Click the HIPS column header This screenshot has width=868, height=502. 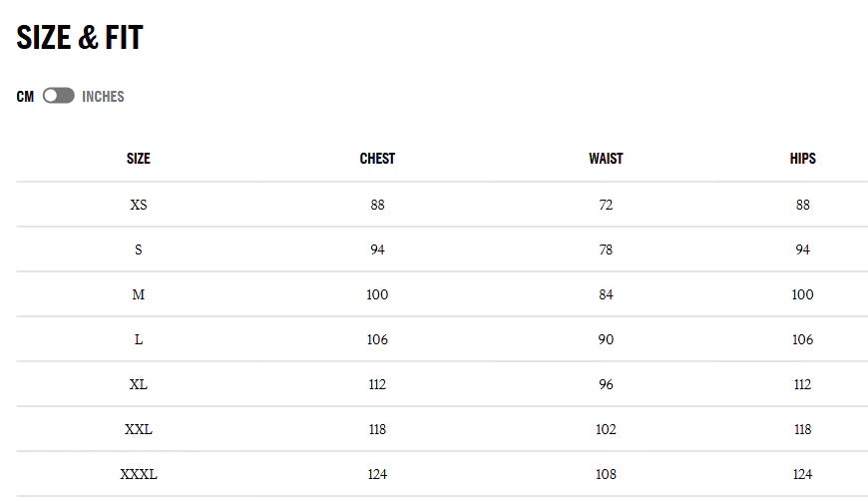tap(802, 159)
